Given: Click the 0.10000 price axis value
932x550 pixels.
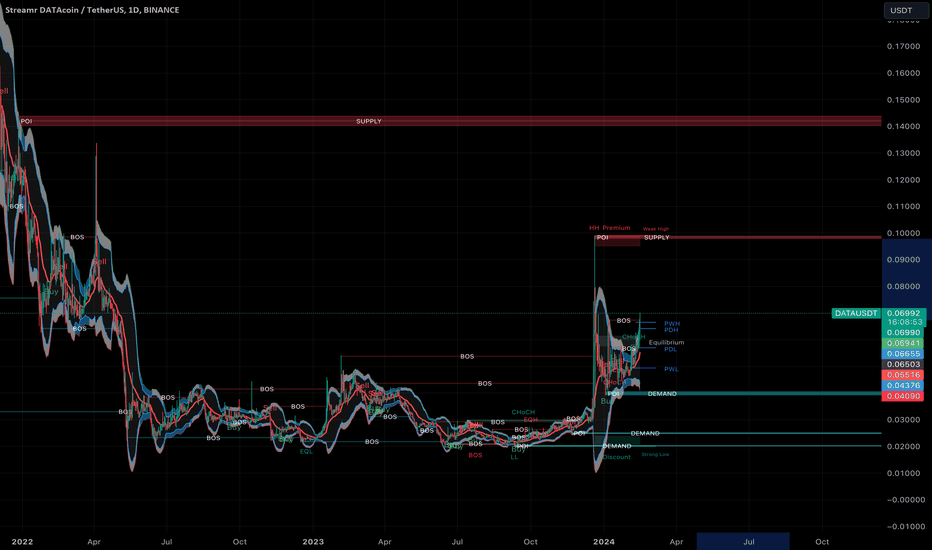Looking at the screenshot, I should (x=903, y=233).
